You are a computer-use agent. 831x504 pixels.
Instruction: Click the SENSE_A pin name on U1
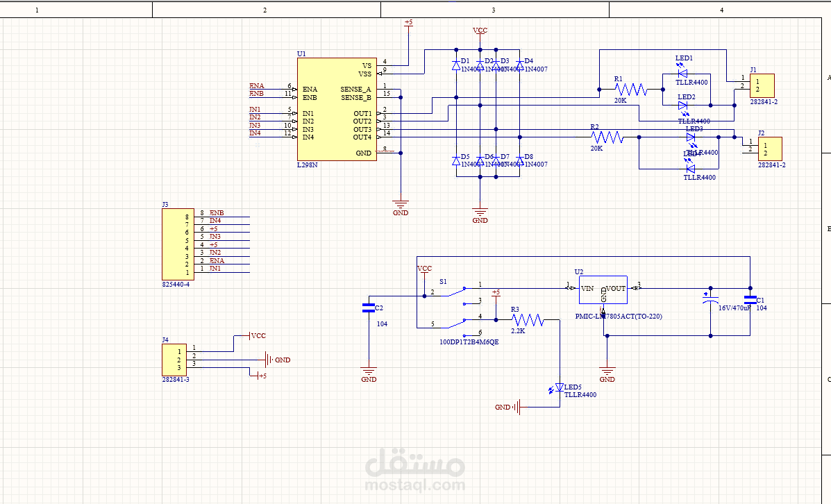coord(355,90)
